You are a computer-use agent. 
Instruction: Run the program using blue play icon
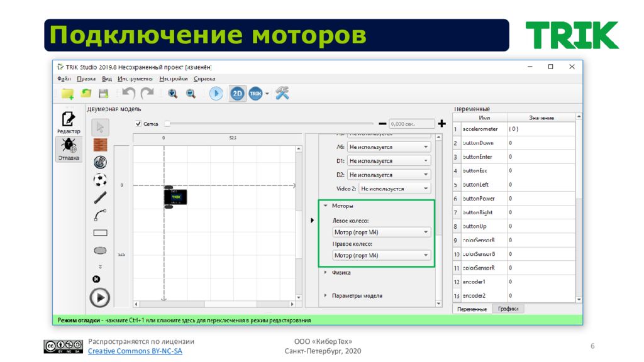click(x=216, y=94)
